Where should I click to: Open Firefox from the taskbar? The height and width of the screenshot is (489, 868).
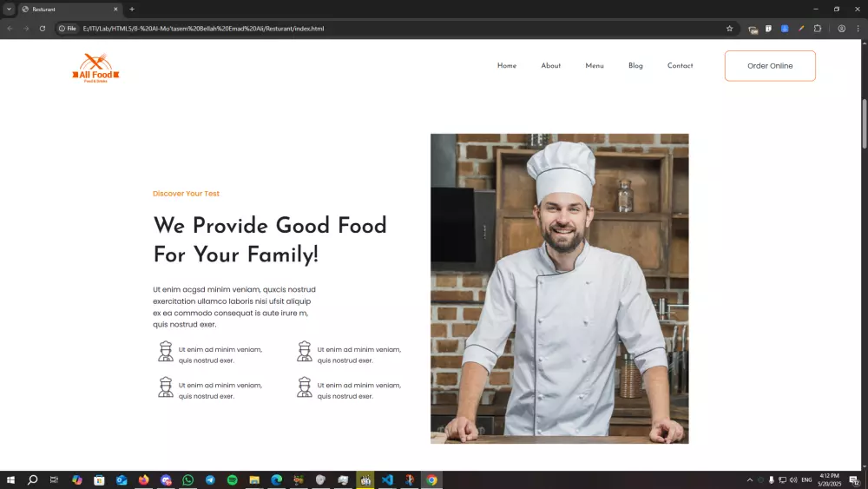pyautogui.click(x=143, y=480)
